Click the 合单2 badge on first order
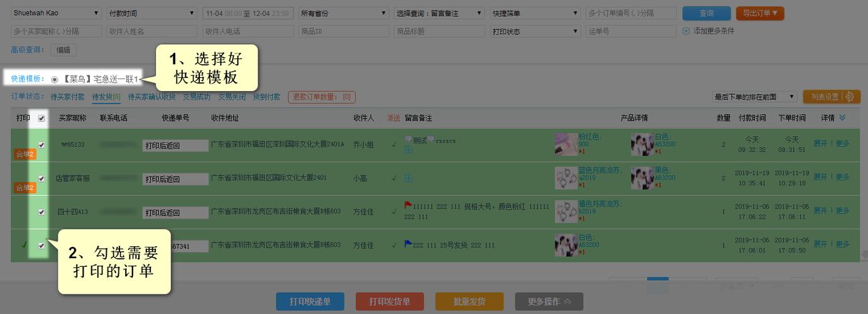Viewport: 868px width, 314px height. click(x=25, y=154)
